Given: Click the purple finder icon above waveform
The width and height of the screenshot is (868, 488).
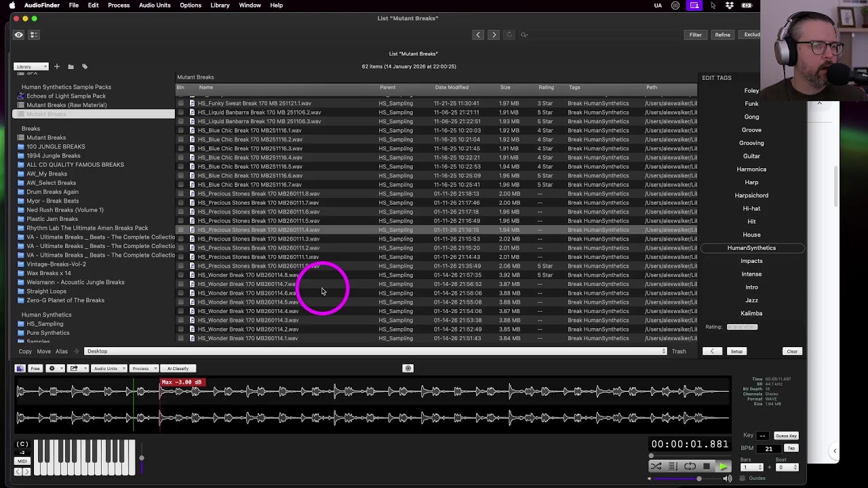Looking at the screenshot, I should [20, 368].
